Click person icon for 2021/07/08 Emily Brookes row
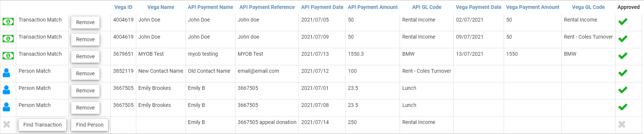This screenshot has width=644, height=134. 6,107
